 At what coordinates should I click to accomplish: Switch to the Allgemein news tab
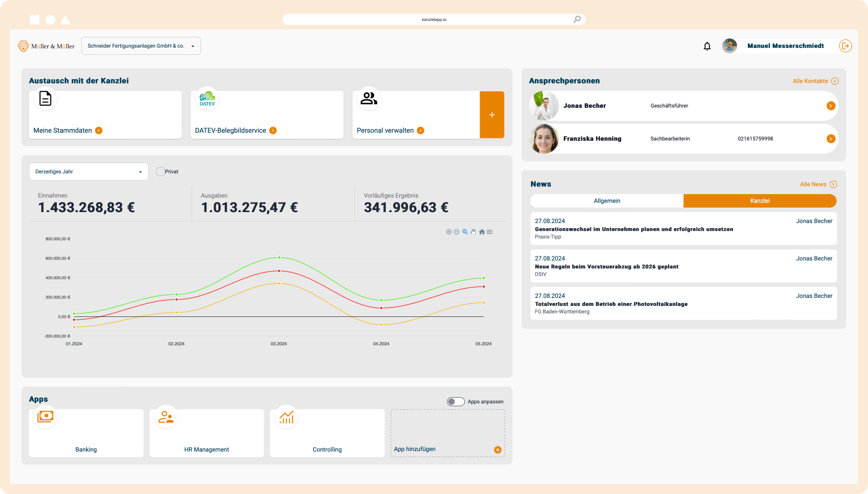coord(606,201)
